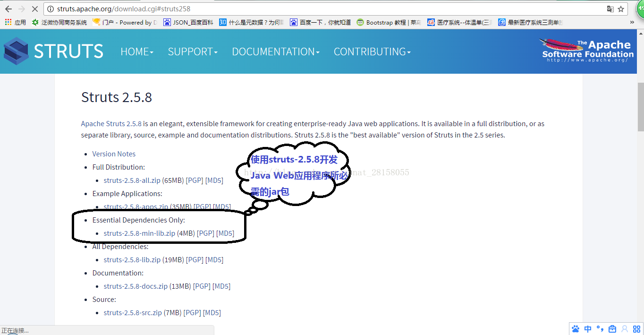Open PGP signature for struts-2.5.8-min-lib.zip
Image resolution: width=644 pixels, height=335 pixels.
pos(205,233)
